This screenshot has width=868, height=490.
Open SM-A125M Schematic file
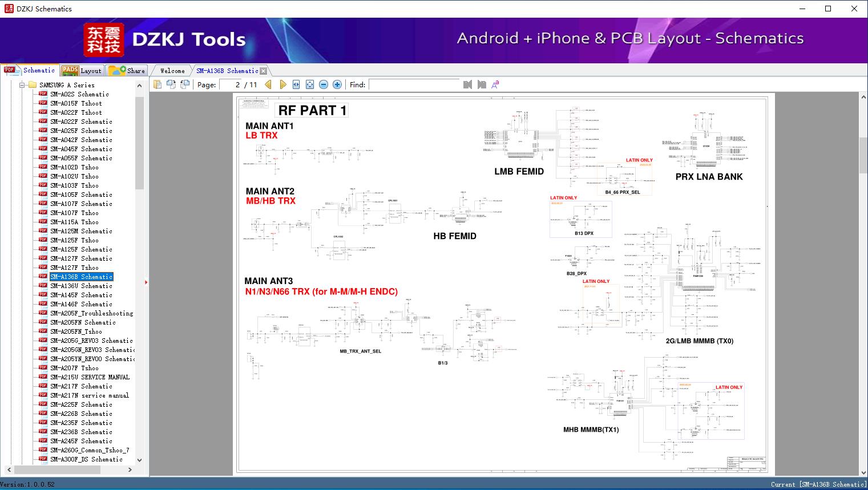(x=81, y=231)
